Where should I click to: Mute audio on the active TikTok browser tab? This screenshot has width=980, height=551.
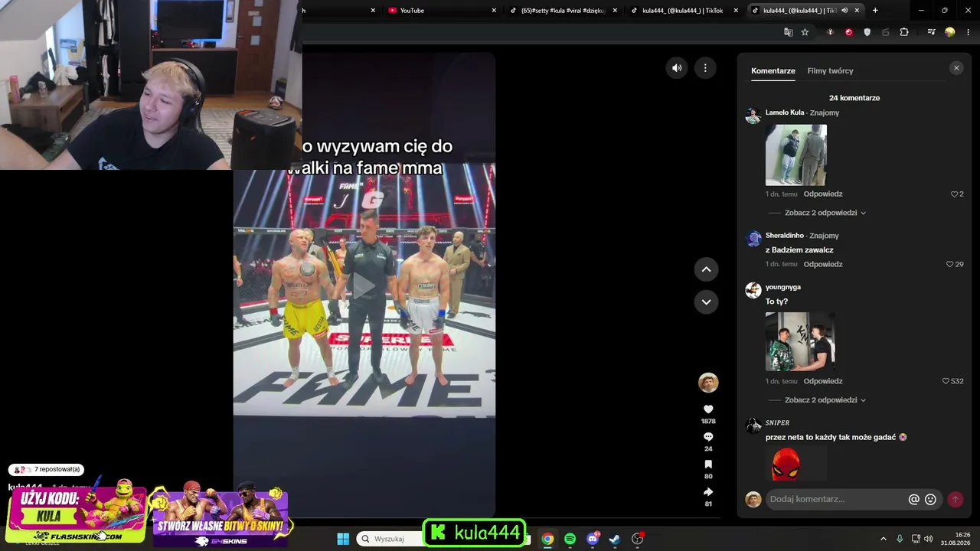[x=844, y=11]
